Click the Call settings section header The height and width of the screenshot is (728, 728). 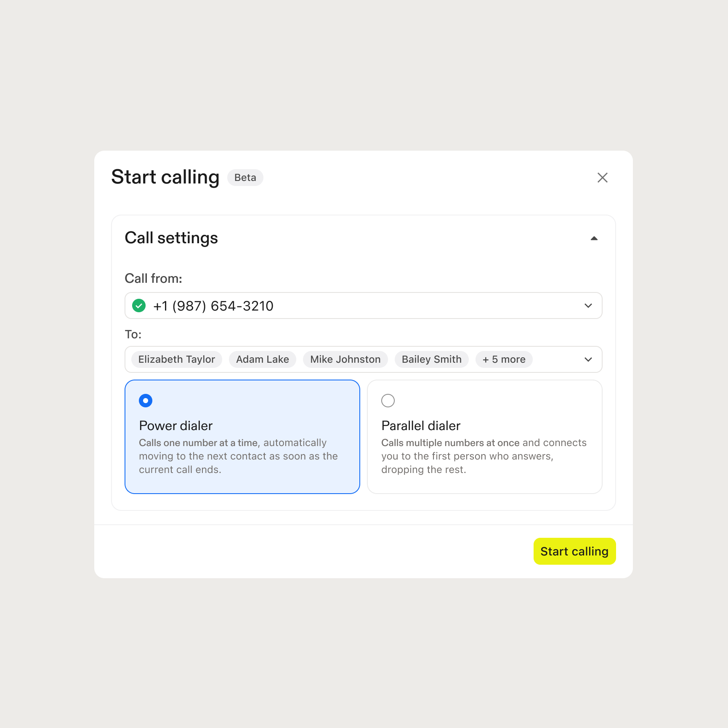171,238
